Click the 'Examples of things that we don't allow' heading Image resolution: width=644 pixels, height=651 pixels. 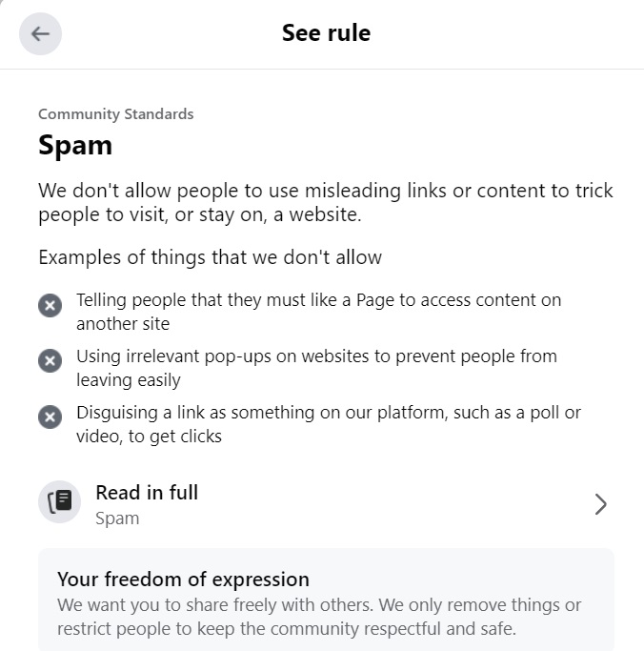tap(210, 257)
